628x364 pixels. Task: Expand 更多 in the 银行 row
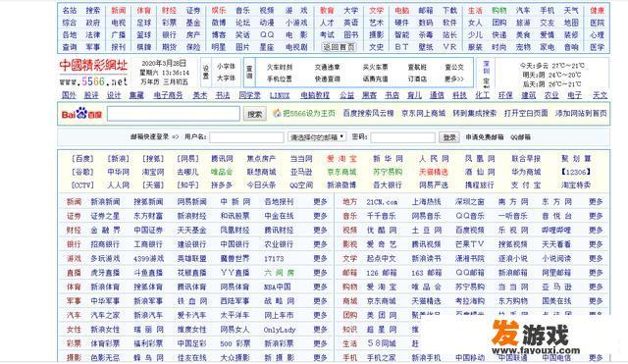pos(320,244)
